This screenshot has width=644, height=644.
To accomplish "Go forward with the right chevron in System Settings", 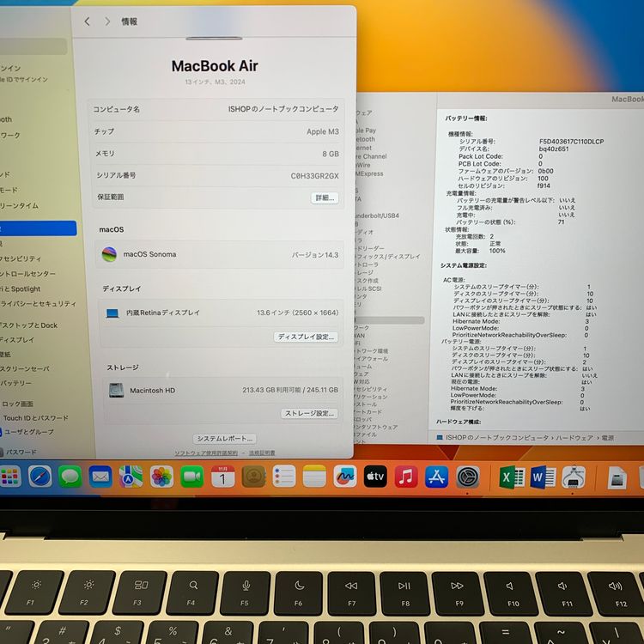I will (107, 21).
